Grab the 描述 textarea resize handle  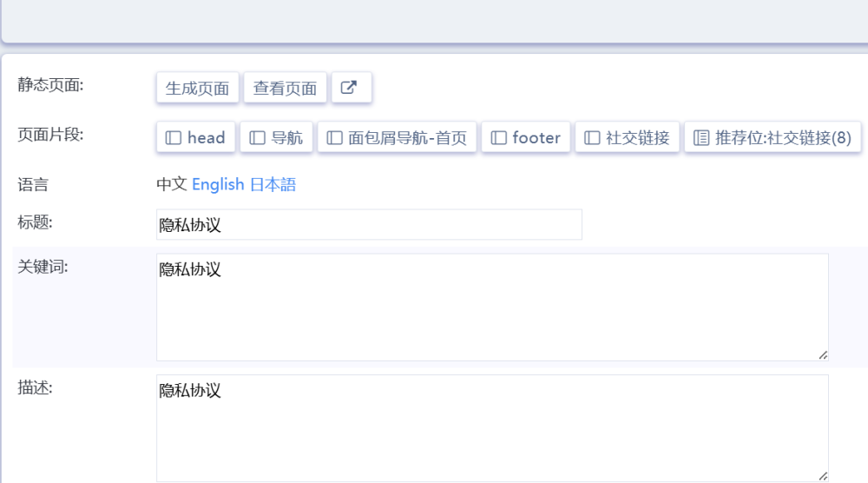[822, 475]
